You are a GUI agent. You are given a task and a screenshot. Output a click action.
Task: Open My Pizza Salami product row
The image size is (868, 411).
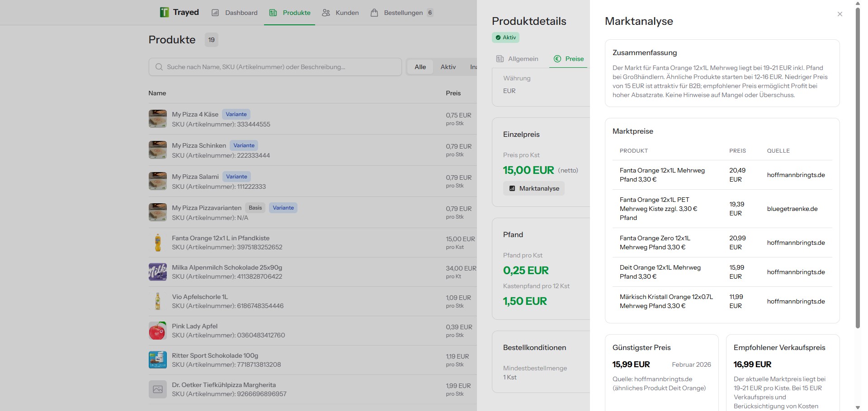click(196, 177)
